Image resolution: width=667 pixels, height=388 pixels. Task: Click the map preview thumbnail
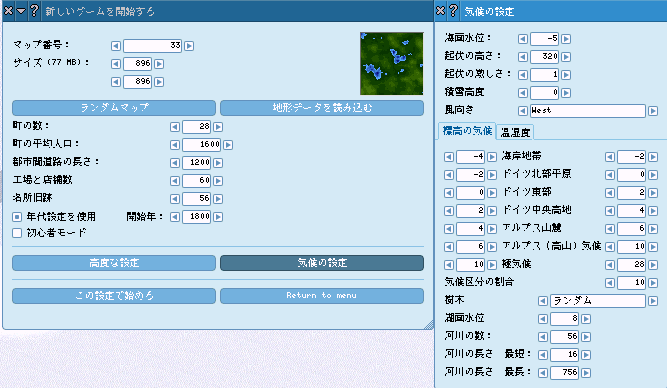[x=391, y=63]
